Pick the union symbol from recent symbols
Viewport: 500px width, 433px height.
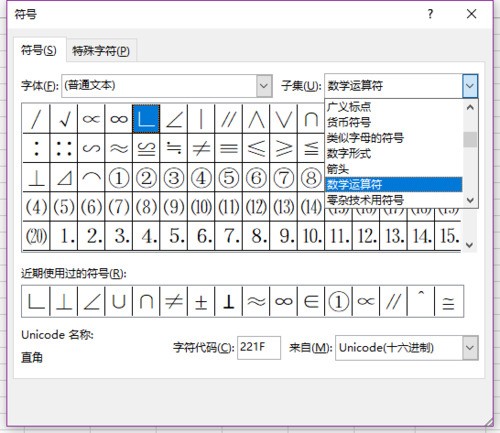pos(119,301)
